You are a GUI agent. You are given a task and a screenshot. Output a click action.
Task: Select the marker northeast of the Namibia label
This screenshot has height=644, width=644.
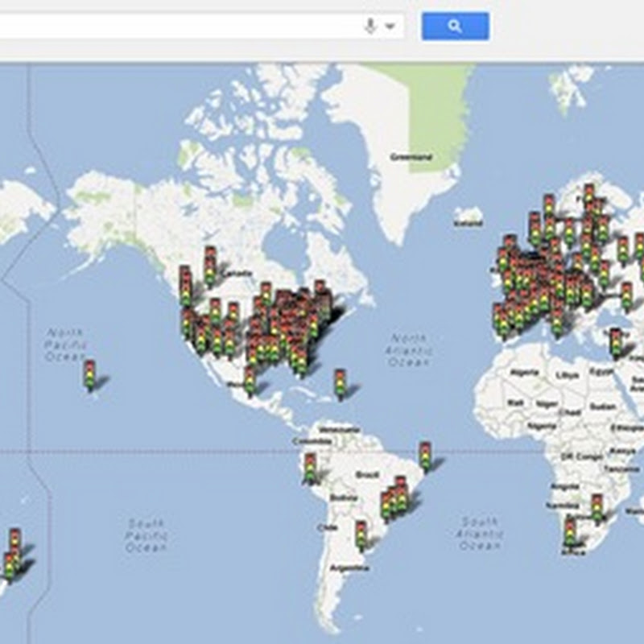click(x=597, y=509)
